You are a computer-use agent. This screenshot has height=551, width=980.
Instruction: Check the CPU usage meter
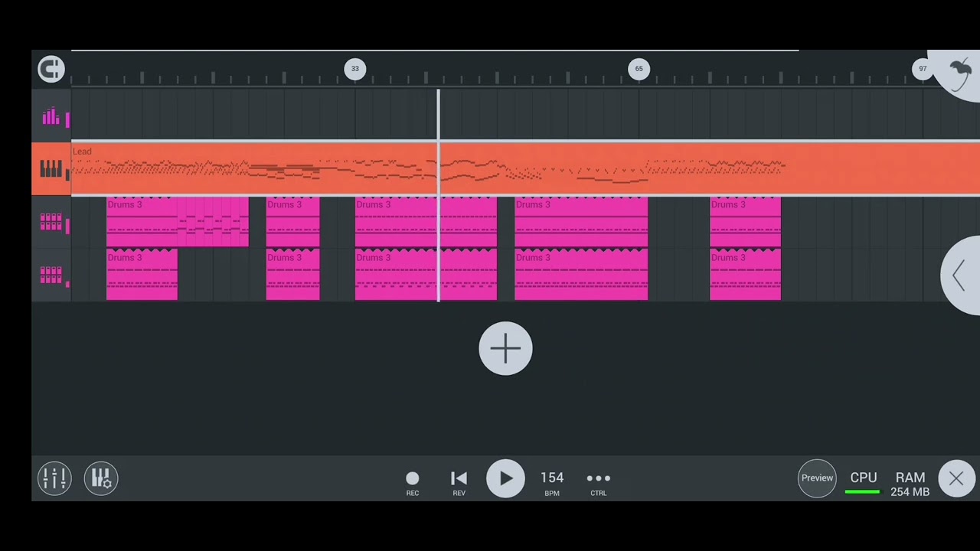point(863,483)
